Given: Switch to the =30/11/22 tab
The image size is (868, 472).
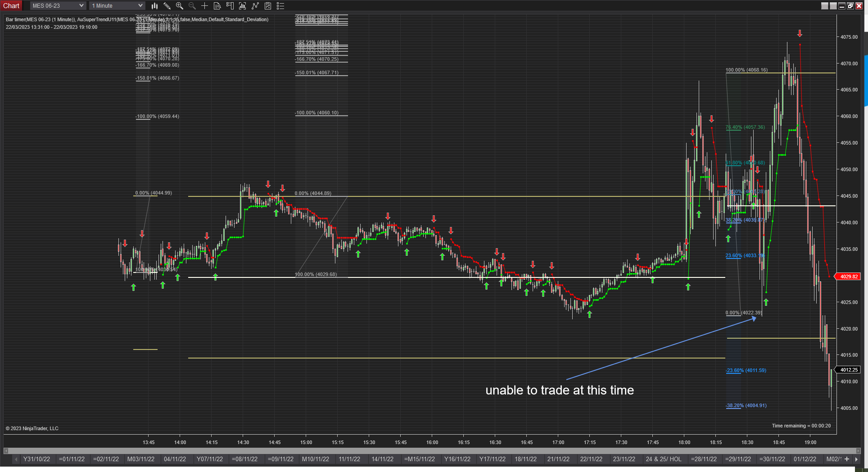Looking at the screenshot, I should pyautogui.click(x=773, y=459).
